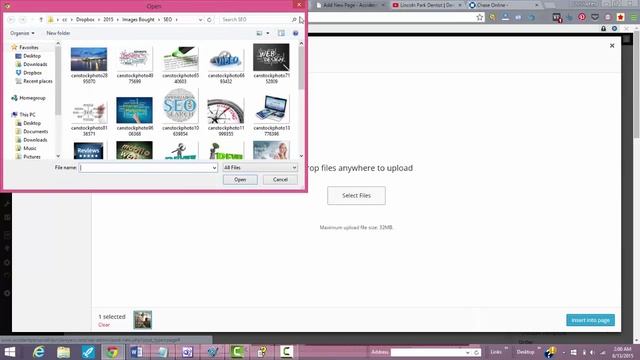The height and width of the screenshot is (360, 640).
Task: Open Recent places in sidebar
Action: point(38,81)
